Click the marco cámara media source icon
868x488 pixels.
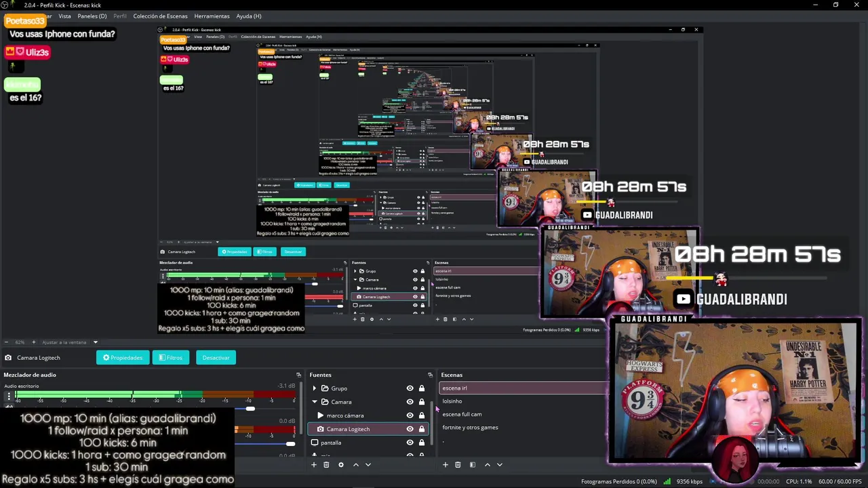320,415
